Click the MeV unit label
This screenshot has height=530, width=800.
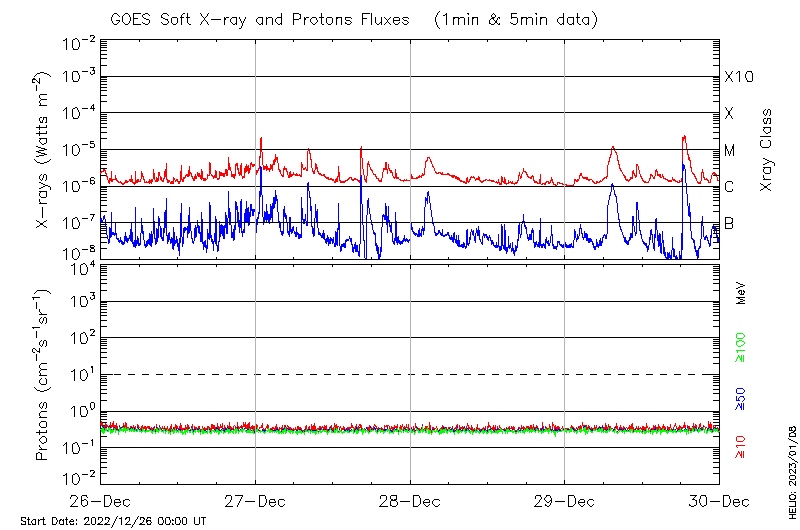point(741,292)
